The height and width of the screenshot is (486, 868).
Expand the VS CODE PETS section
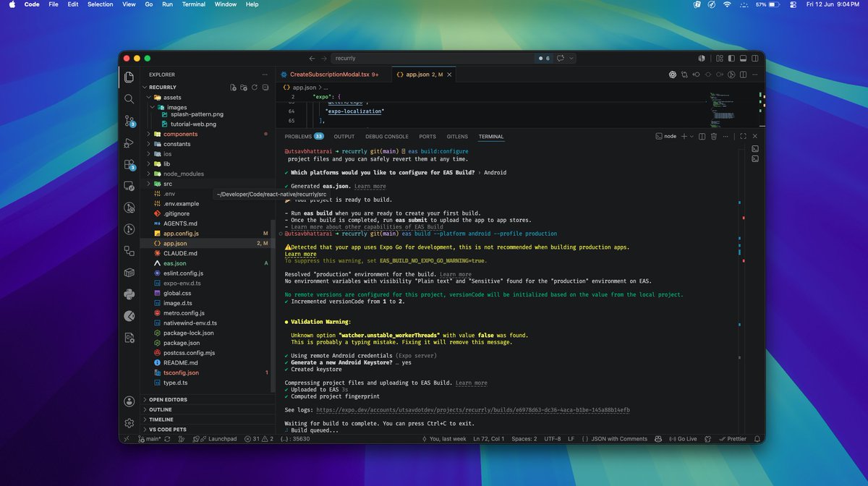[x=168, y=430]
